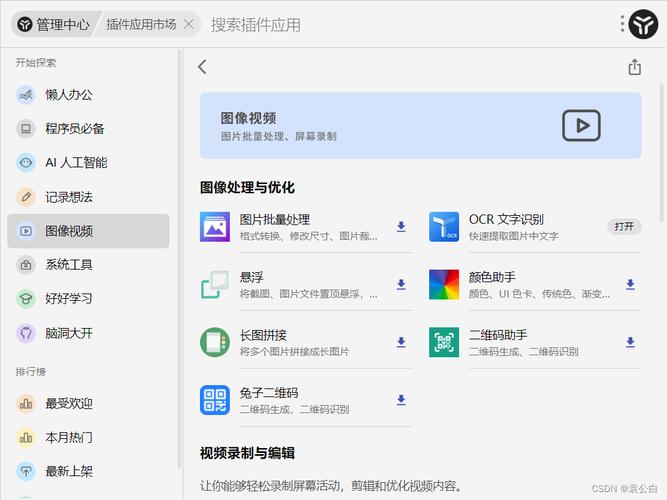Download the 颜色助手 plugin

click(x=630, y=284)
